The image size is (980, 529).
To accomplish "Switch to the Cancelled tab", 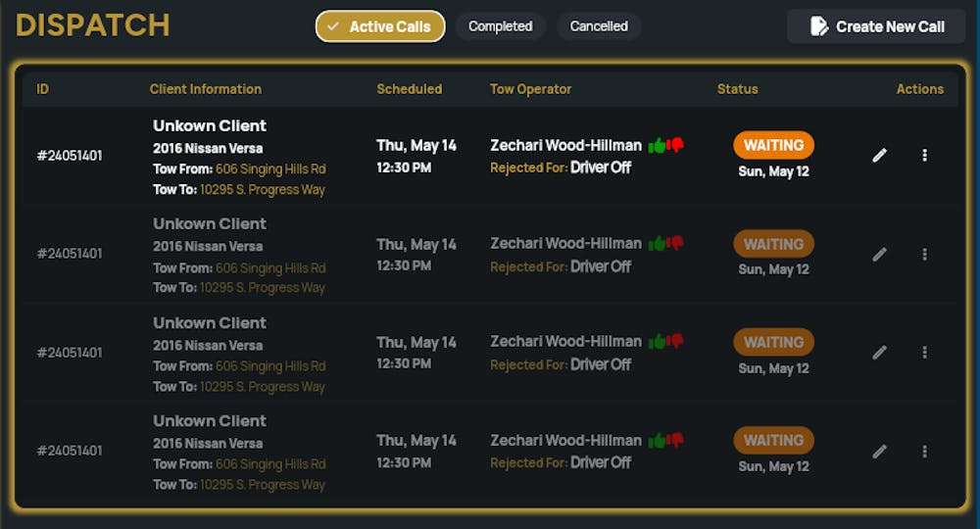I will point(599,26).
